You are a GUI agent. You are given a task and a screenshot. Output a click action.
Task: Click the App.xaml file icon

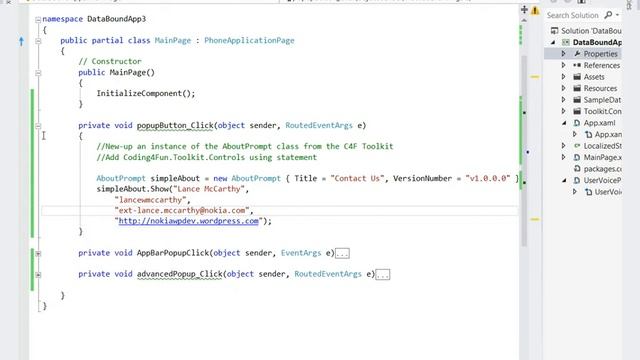[x=577, y=123]
